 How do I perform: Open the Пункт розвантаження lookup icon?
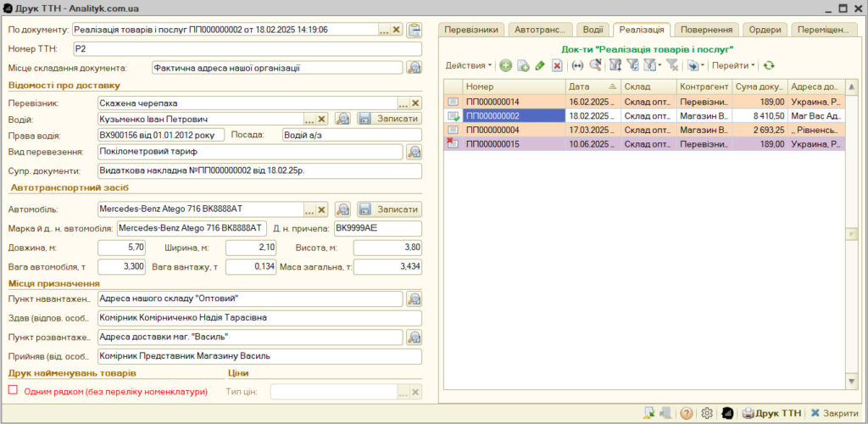[x=414, y=338]
